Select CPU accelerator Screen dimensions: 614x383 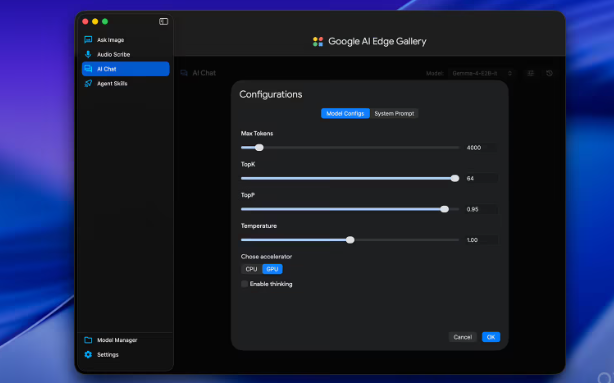coord(251,269)
